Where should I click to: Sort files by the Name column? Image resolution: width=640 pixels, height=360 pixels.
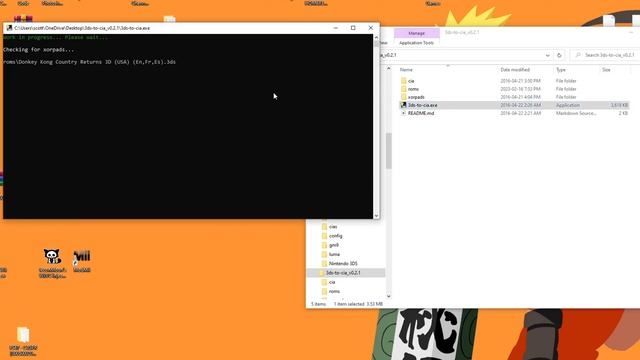click(406, 70)
